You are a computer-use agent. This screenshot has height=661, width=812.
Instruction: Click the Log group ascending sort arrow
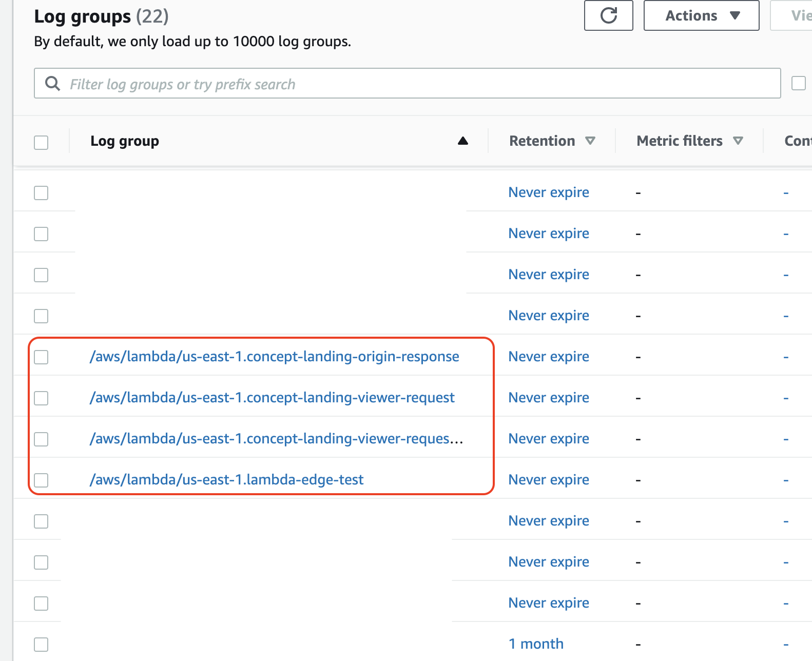point(462,141)
